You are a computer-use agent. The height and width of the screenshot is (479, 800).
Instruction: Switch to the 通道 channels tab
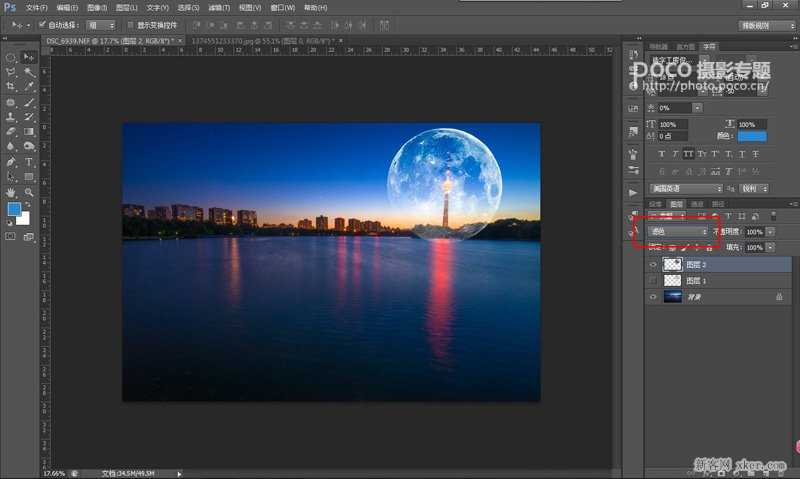[x=697, y=204]
